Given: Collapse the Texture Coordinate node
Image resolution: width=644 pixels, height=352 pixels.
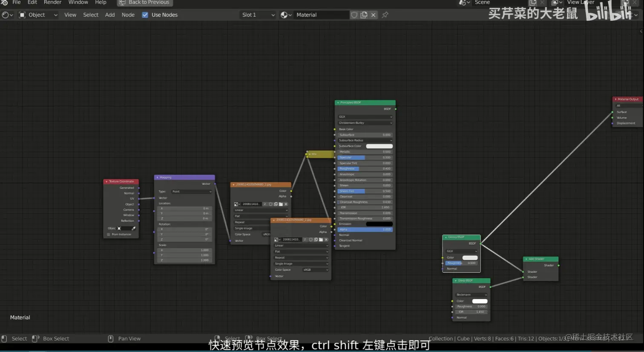Looking at the screenshot, I should pyautogui.click(x=106, y=182).
